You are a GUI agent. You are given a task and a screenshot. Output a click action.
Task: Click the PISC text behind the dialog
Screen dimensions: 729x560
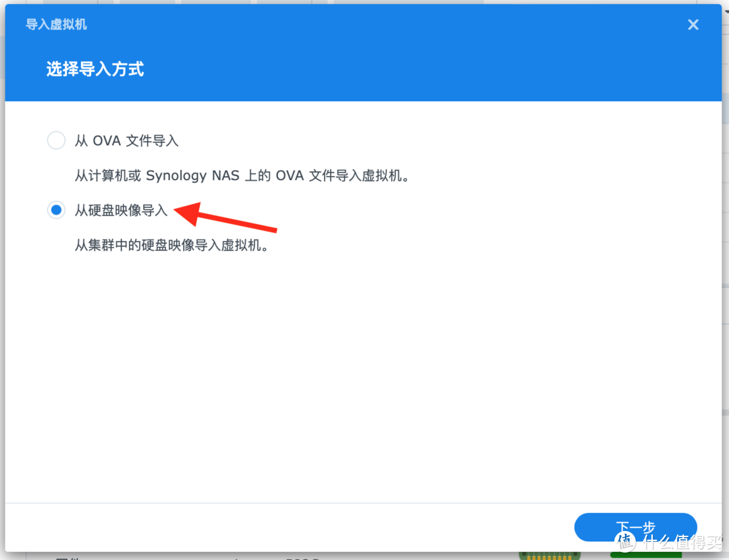coord(303,558)
